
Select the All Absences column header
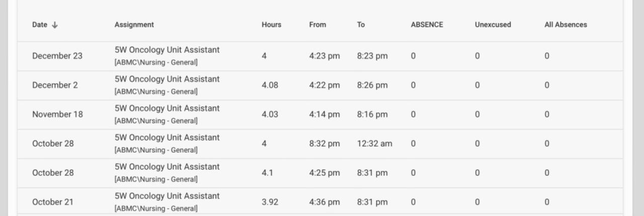coord(566,25)
